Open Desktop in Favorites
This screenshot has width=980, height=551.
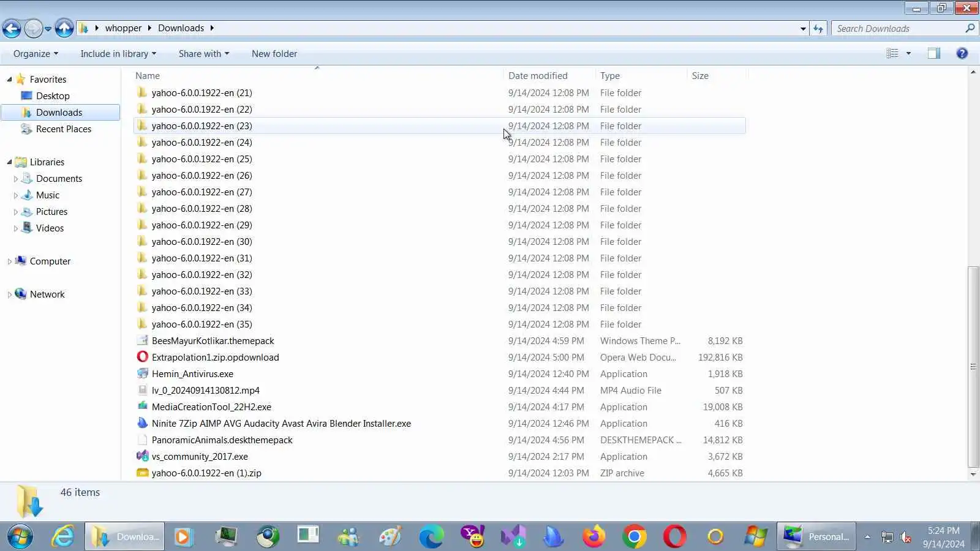53,96
